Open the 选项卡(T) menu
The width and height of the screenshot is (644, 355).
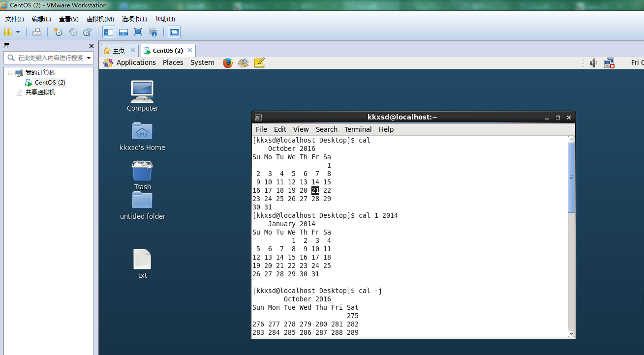click(x=134, y=19)
